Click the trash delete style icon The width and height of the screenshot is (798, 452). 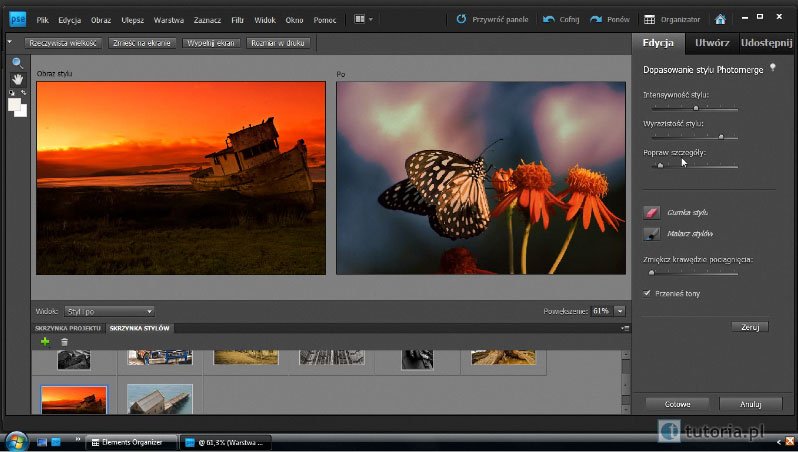tap(64, 342)
